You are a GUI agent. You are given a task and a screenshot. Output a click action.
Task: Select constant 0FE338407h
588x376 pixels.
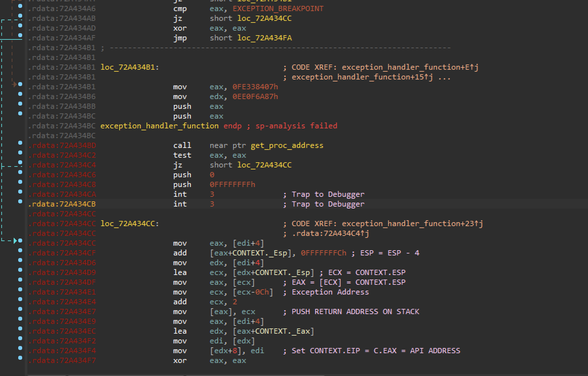pyautogui.click(x=255, y=87)
